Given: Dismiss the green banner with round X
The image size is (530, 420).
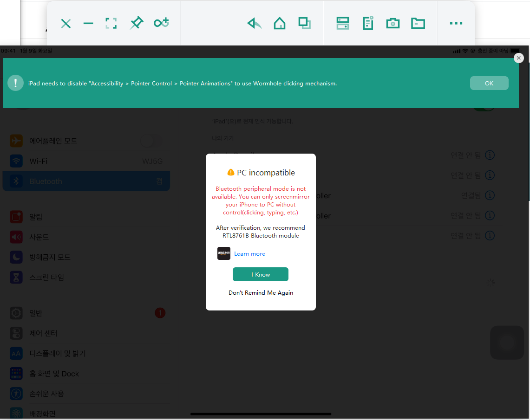Looking at the screenshot, I should (x=518, y=58).
